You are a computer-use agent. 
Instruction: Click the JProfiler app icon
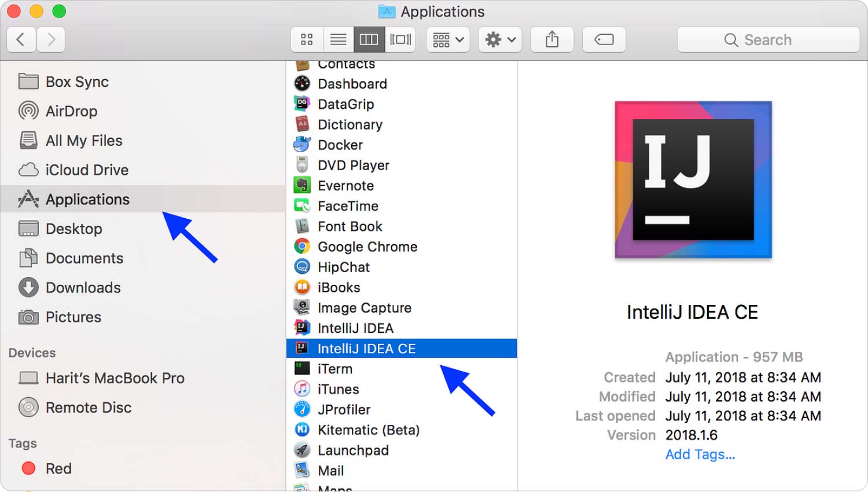click(302, 409)
